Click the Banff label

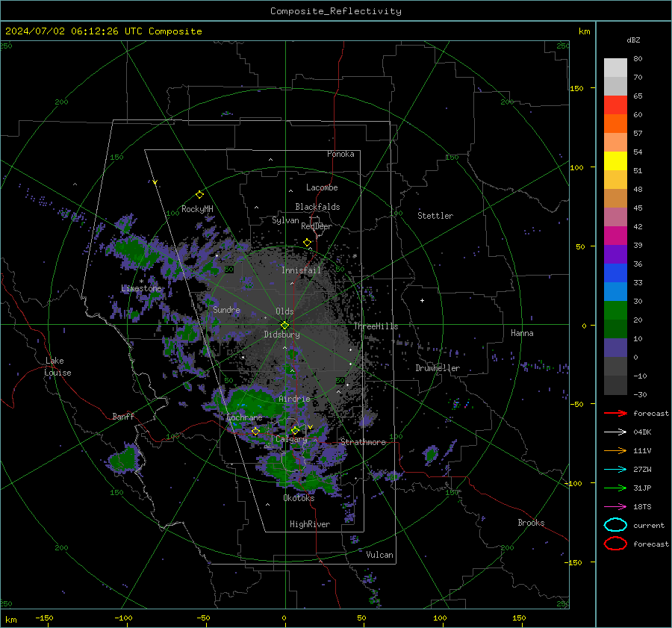(x=123, y=416)
